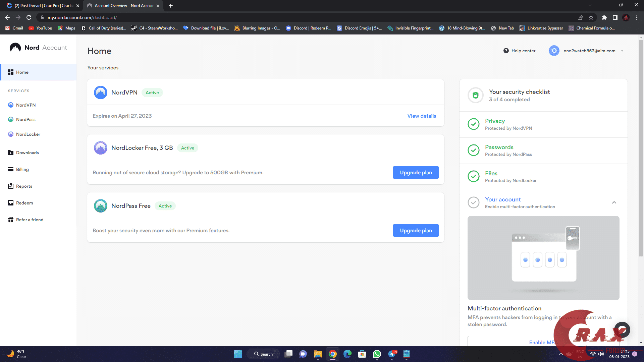
Task: Upgrade the NordPass Free plan
Action: [416, 230]
